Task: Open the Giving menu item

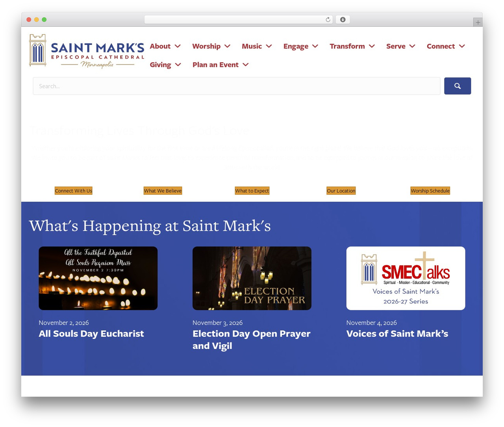Action: pyautogui.click(x=160, y=65)
